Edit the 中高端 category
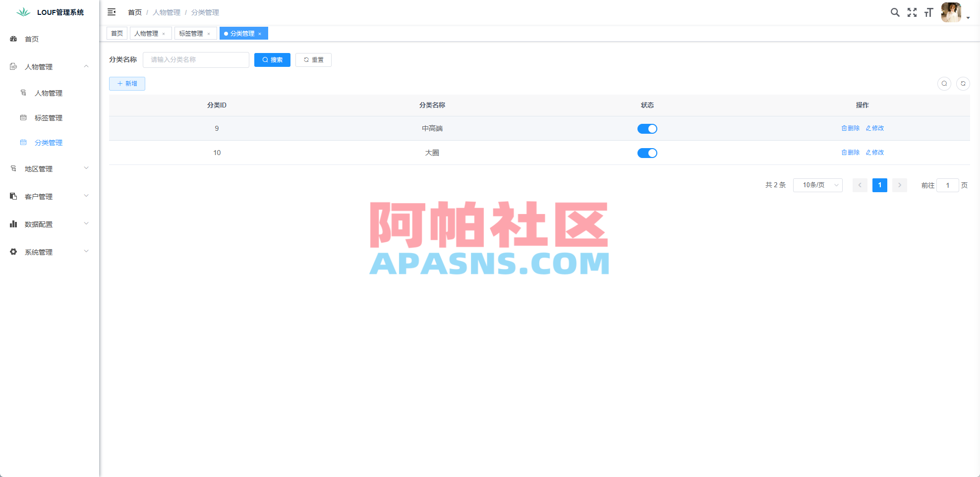Screen dimensions: 980x477 [x=875, y=128]
